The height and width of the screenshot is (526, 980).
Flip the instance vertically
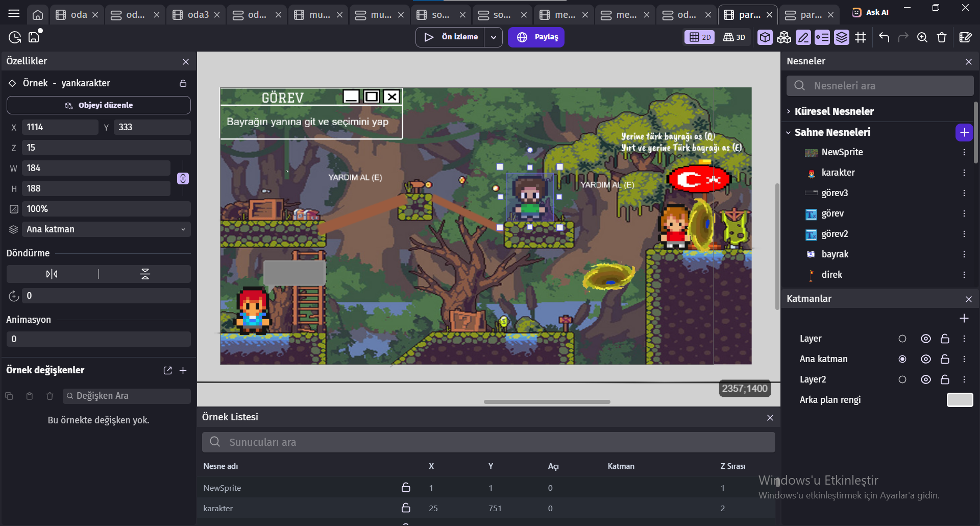coord(145,274)
